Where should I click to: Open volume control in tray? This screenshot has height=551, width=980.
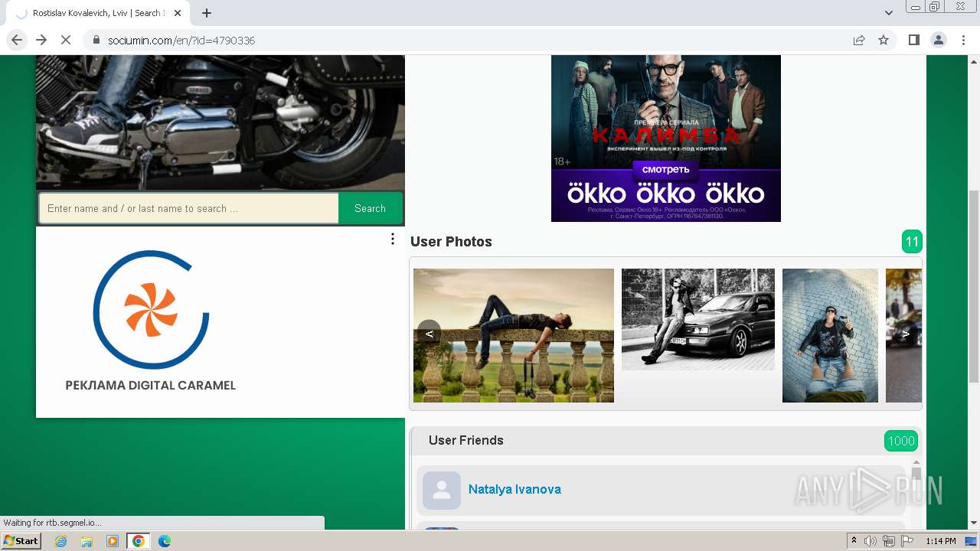(x=871, y=541)
